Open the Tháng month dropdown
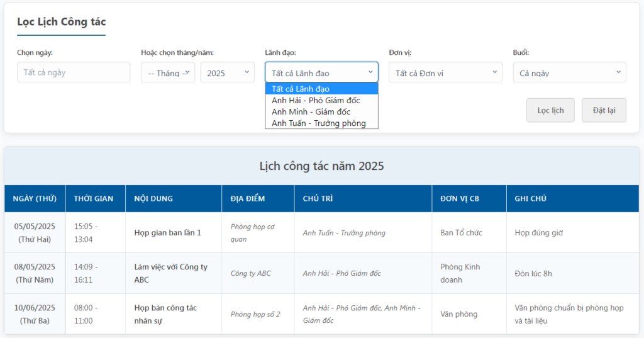Viewport: 644px width, 338px height. 168,72
